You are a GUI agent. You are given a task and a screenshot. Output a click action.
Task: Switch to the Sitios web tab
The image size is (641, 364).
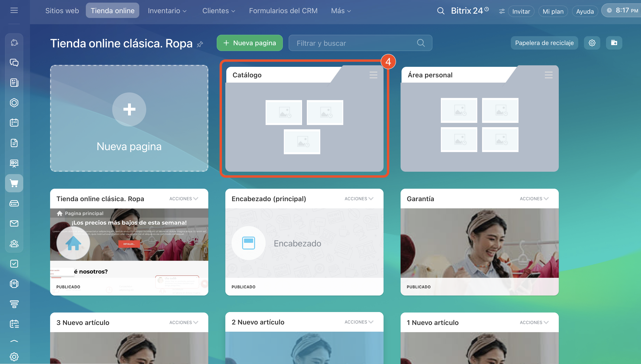click(62, 11)
